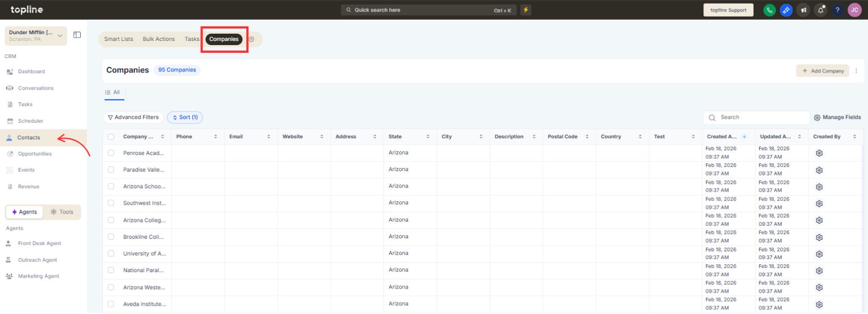The image size is (868, 314).
Task: Click the gear icon in Brookline Coll... row
Action: point(819,237)
